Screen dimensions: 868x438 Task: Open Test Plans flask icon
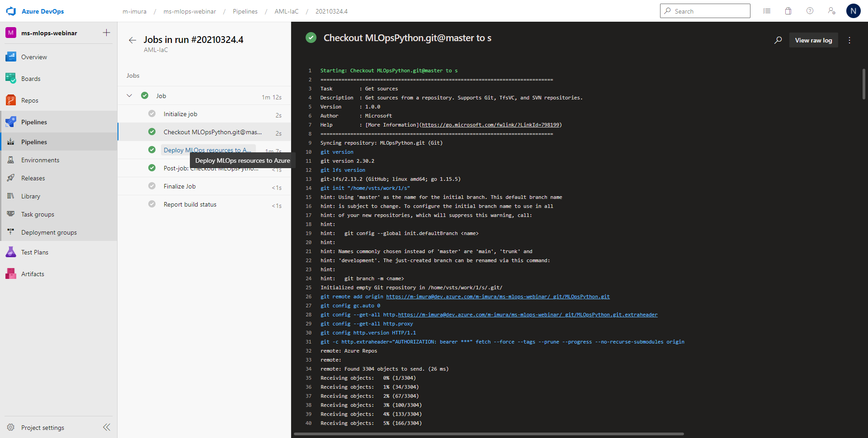click(11, 252)
